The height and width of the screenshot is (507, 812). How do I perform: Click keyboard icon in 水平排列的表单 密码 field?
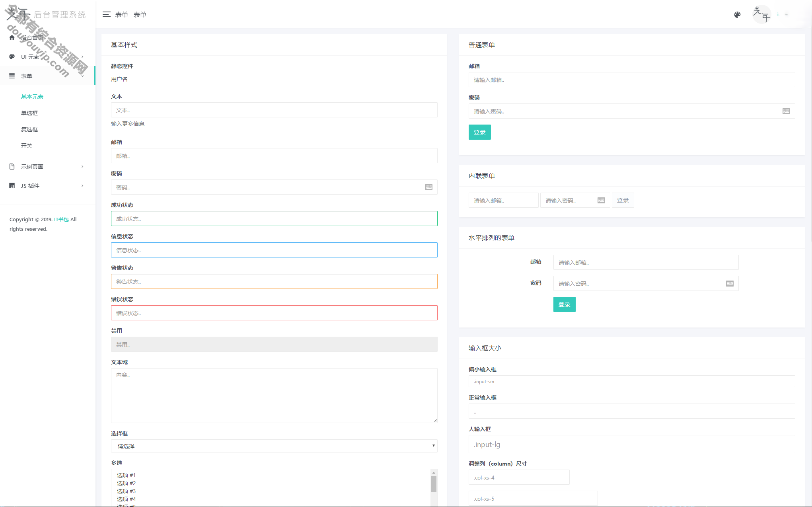(x=730, y=283)
